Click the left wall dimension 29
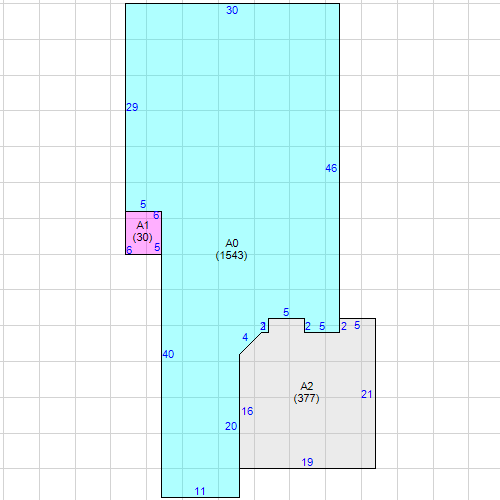 132,107
